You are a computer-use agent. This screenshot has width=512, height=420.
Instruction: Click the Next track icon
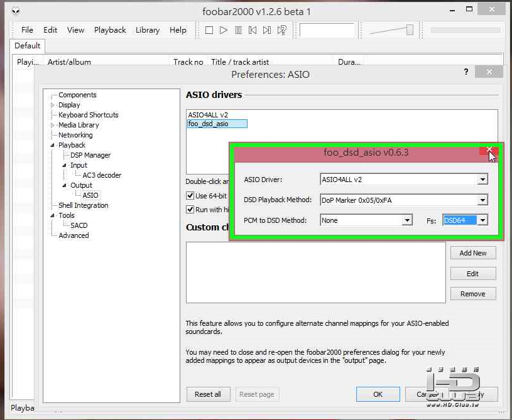click(x=267, y=30)
